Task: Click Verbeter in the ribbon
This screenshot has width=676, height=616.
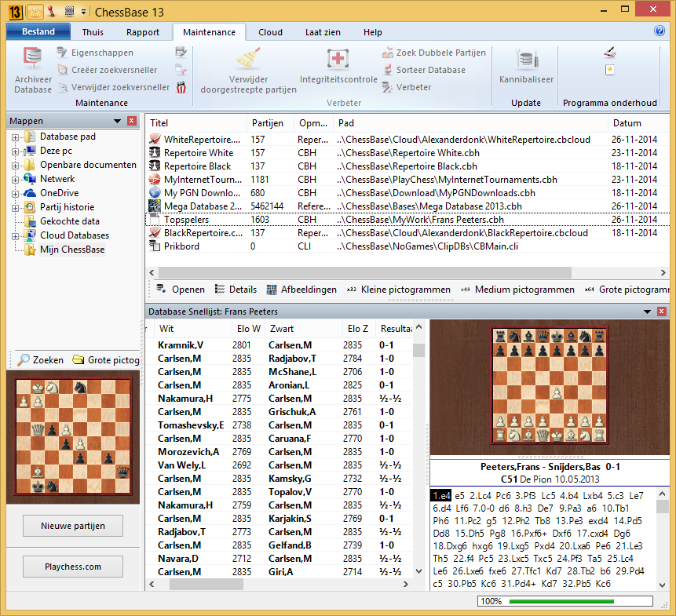Action: pyautogui.click(x=407, y=87)
